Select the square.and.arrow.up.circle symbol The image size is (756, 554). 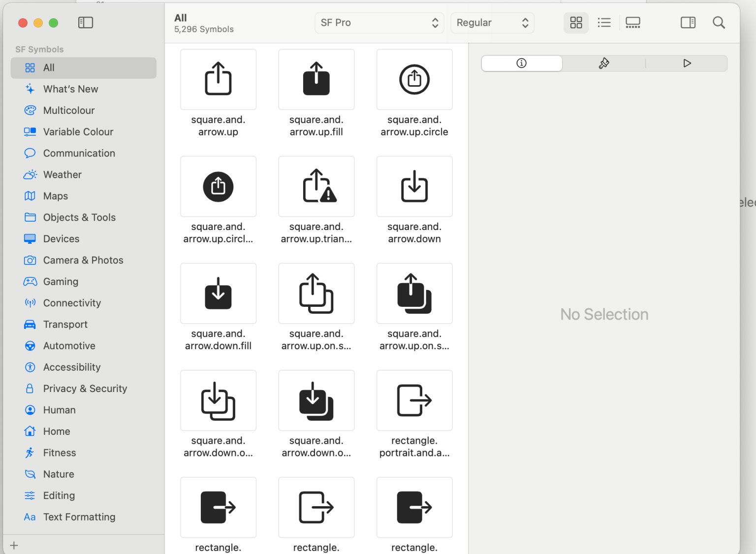pos(414,79)
